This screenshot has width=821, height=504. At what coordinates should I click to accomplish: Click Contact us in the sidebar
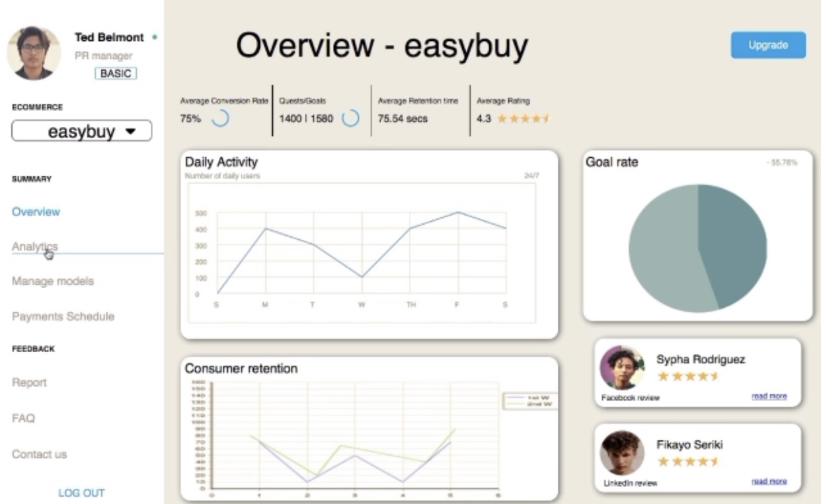[39, 454]
